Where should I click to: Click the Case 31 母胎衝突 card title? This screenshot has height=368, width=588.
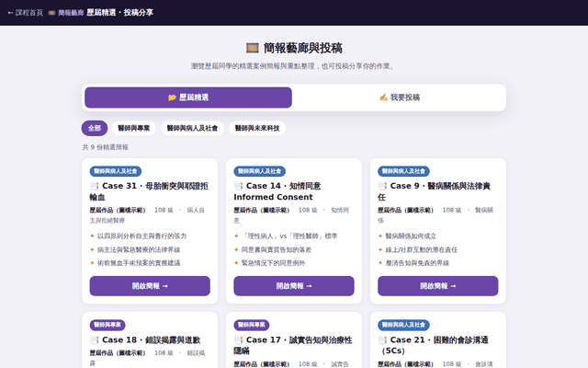pyautogui.click(x=149, y=191)
